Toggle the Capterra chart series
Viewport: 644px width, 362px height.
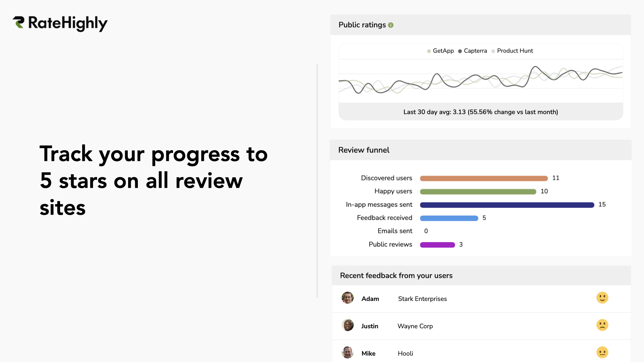[472, 51]
